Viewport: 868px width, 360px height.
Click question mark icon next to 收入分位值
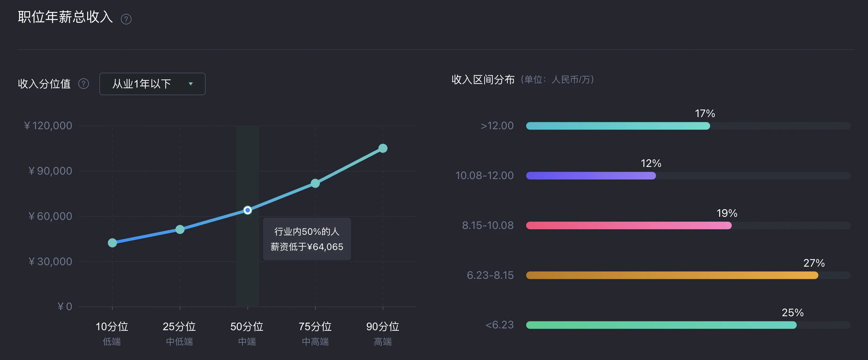click(x=84, y=84)
